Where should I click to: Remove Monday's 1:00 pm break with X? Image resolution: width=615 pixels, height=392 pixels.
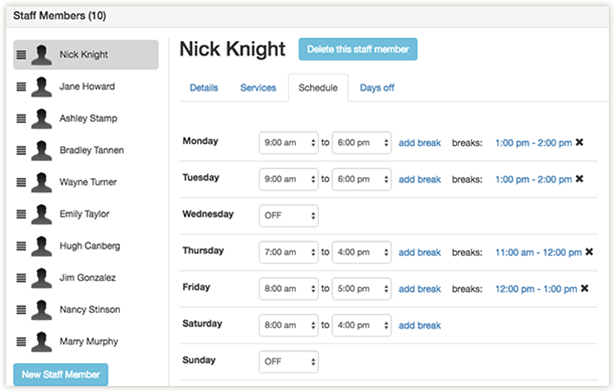579,142
